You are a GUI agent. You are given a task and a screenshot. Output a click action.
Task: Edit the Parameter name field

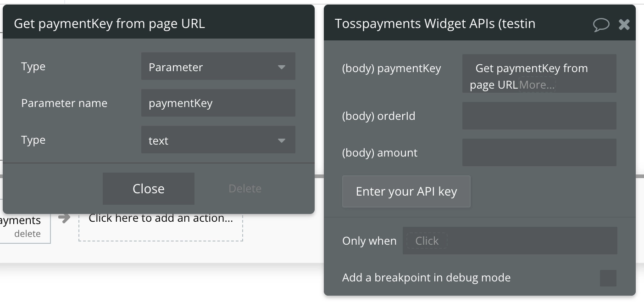point(218,103)
